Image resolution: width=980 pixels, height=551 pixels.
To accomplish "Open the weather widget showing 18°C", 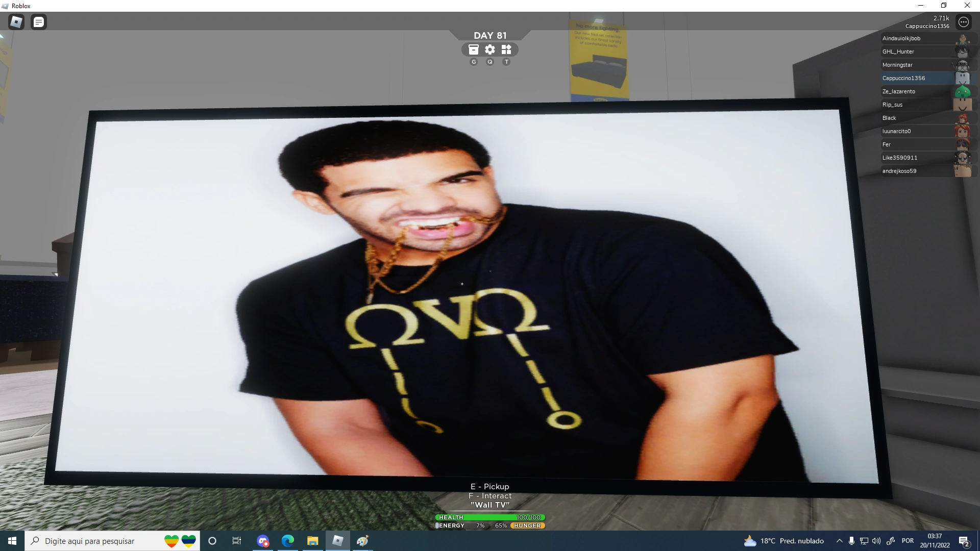I will click(x=784, y=541).
